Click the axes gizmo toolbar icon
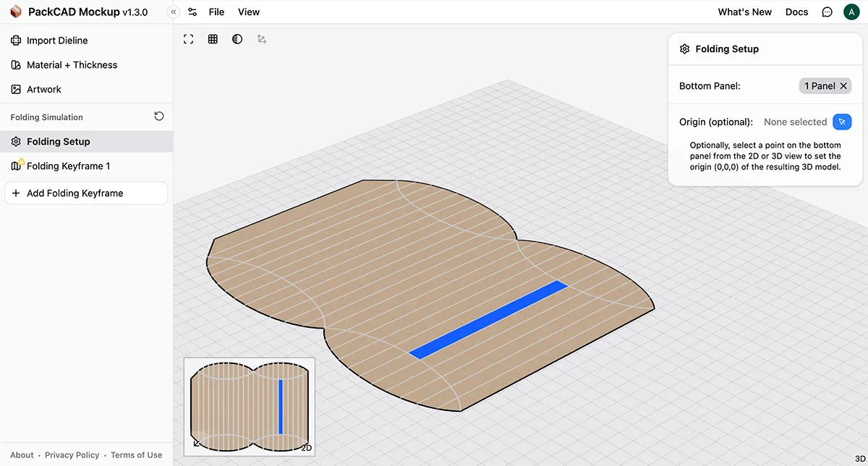 click(x=262, y=39)
